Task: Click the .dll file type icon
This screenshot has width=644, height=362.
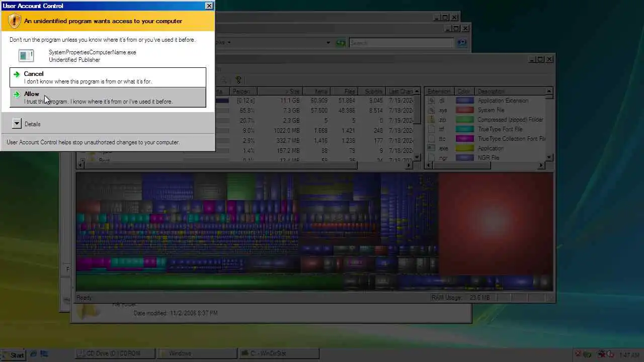Action: point(431,101)
